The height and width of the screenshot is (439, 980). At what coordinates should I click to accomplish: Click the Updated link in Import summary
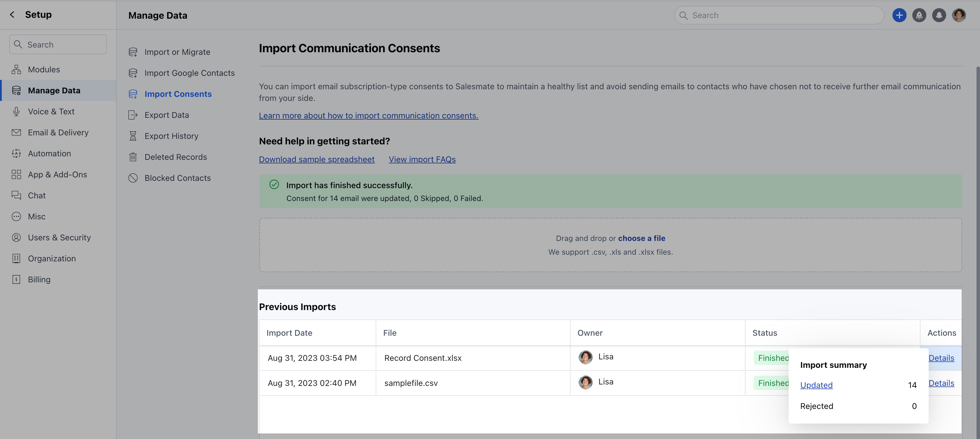(x=816, y=385)
